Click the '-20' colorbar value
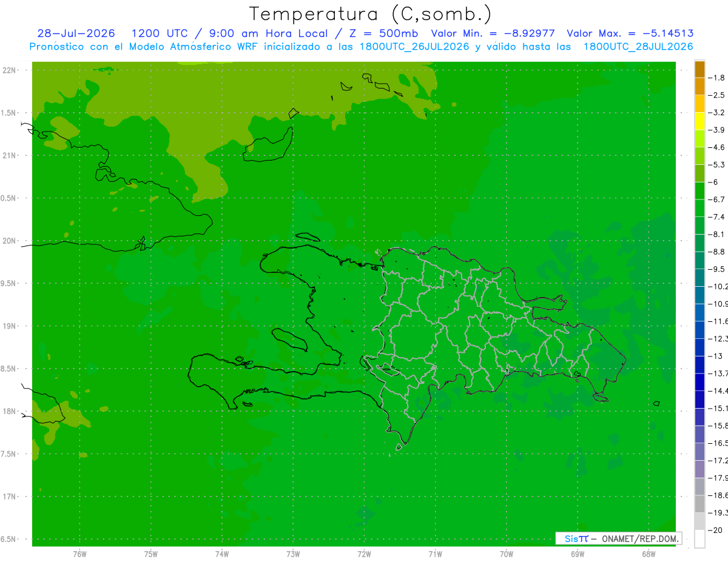Viewport: 728px width, 562px height. 715,530
